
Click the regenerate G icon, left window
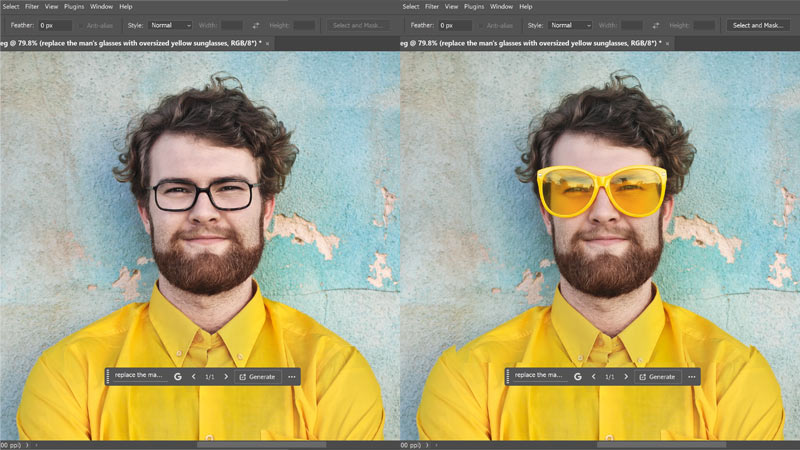[x=178, y=377]
